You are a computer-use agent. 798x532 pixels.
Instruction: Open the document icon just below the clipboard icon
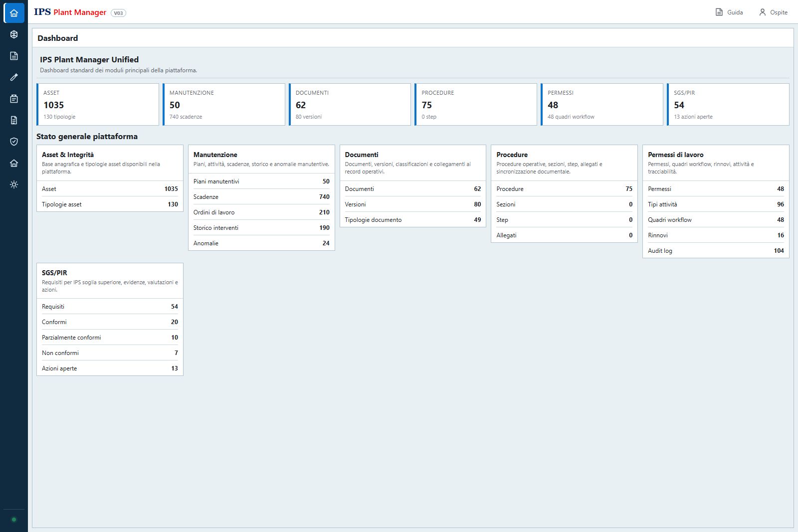click(14, 120)
